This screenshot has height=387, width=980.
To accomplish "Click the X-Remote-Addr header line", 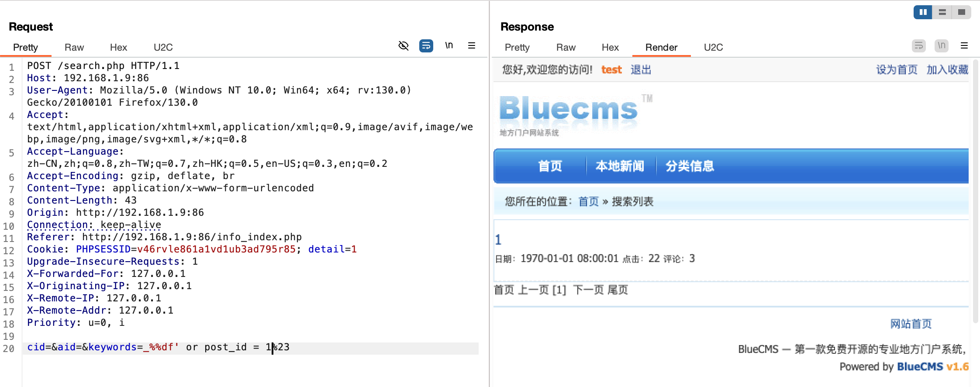I will coord(100,310).
